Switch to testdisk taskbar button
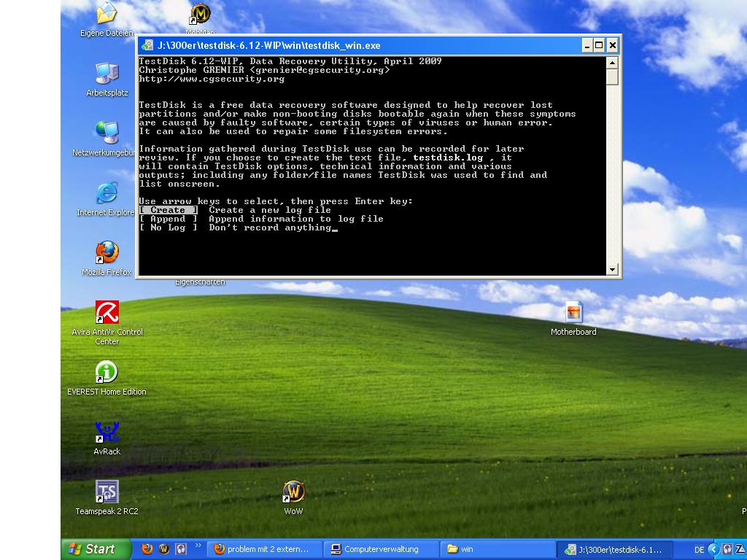The width and height of the screenshot is (747, 560). [x=614, y=549]
